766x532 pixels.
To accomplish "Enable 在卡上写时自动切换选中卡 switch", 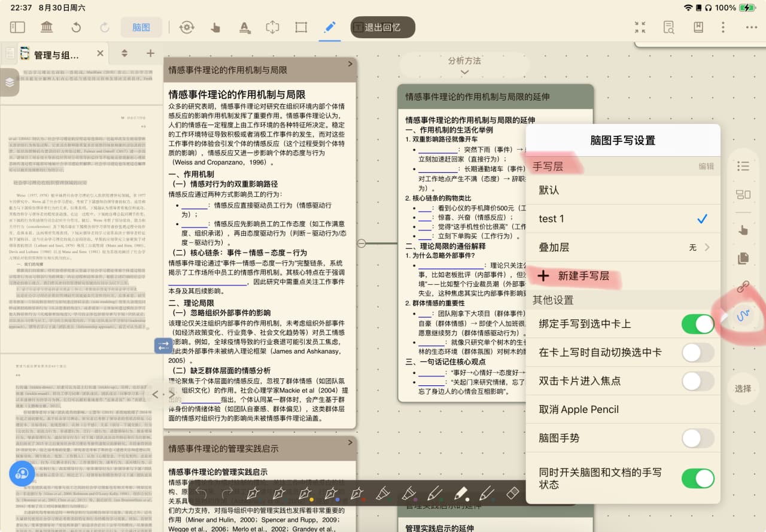I will [x=697, y=352].
